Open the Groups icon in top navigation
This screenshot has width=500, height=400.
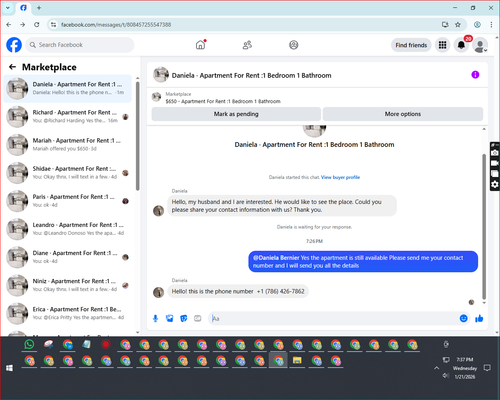pyautogui.click(x=294, y=45)
